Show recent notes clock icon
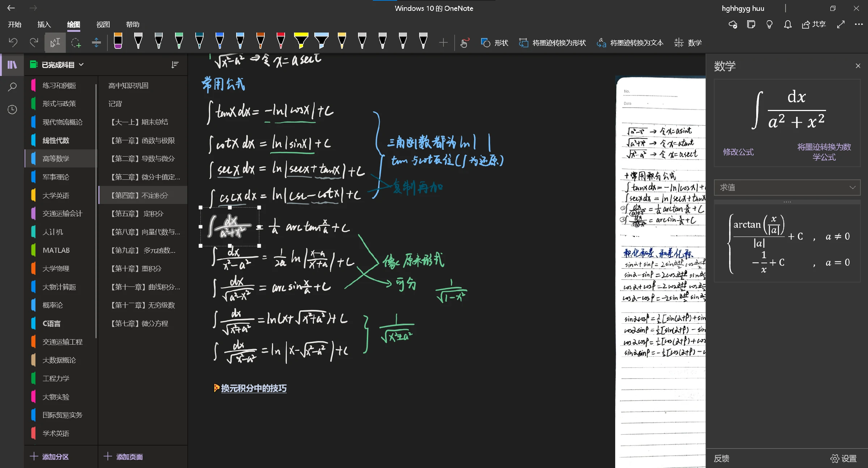 12,110
